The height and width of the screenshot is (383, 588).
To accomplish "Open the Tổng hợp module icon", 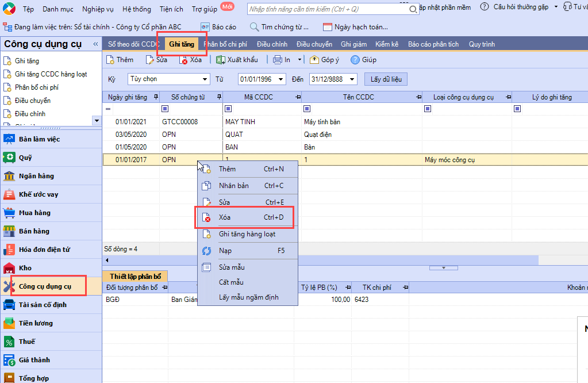I will (9, 378).
